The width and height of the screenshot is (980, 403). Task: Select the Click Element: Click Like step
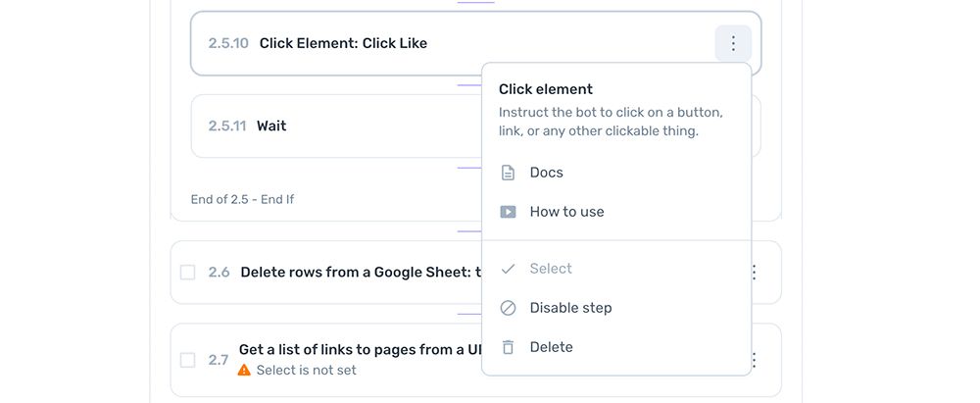pyautogui.click(x=475, y=43)
